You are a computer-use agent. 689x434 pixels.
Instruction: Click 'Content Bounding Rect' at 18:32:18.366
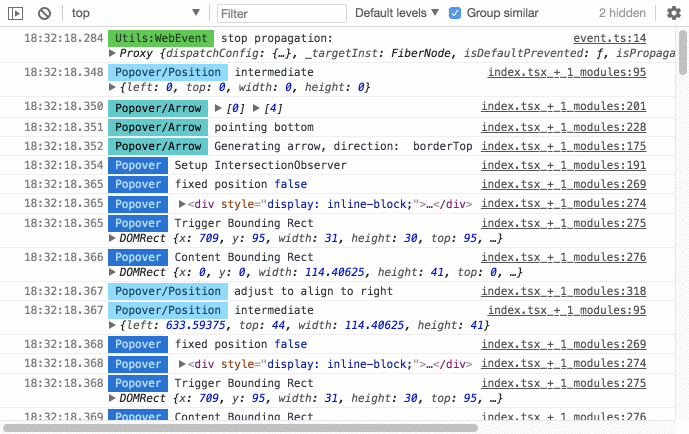pyautogui.click(x=244, y=257)
